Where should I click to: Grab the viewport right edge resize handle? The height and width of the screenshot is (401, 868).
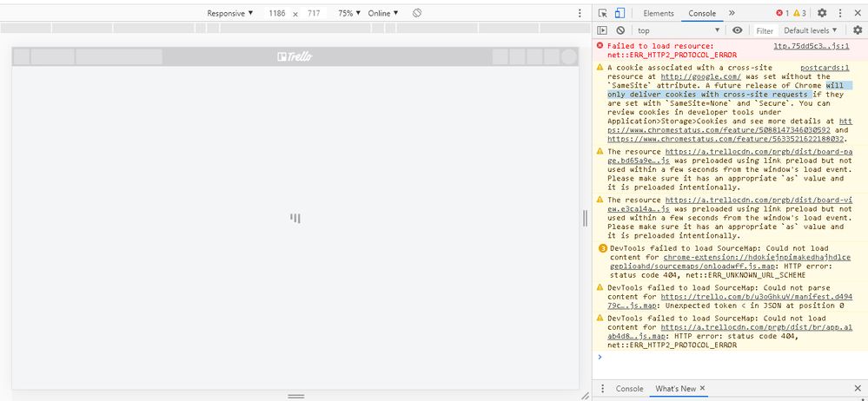tap(585, 219)
